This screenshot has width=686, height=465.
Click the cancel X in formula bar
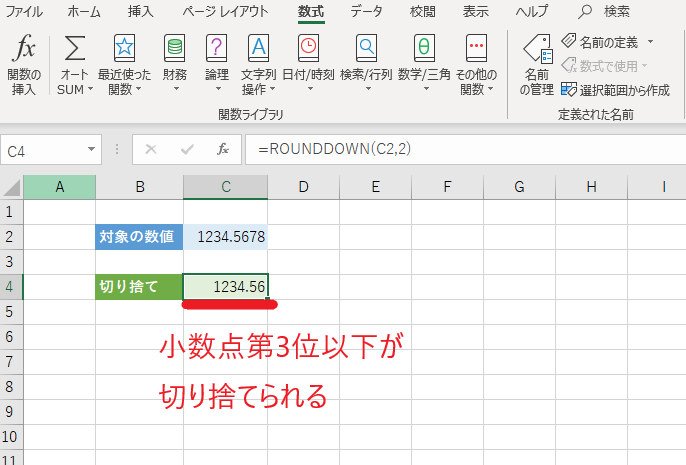click(x=151, y=150)
